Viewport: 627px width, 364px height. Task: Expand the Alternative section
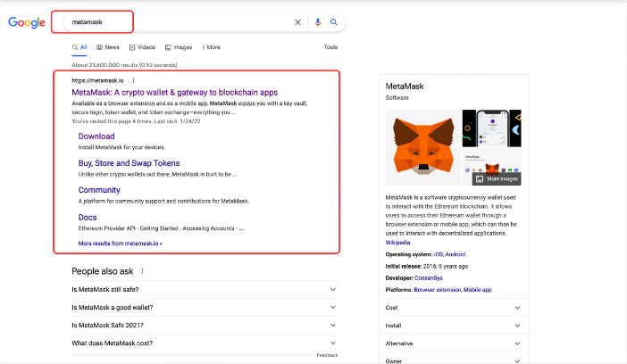454,343
